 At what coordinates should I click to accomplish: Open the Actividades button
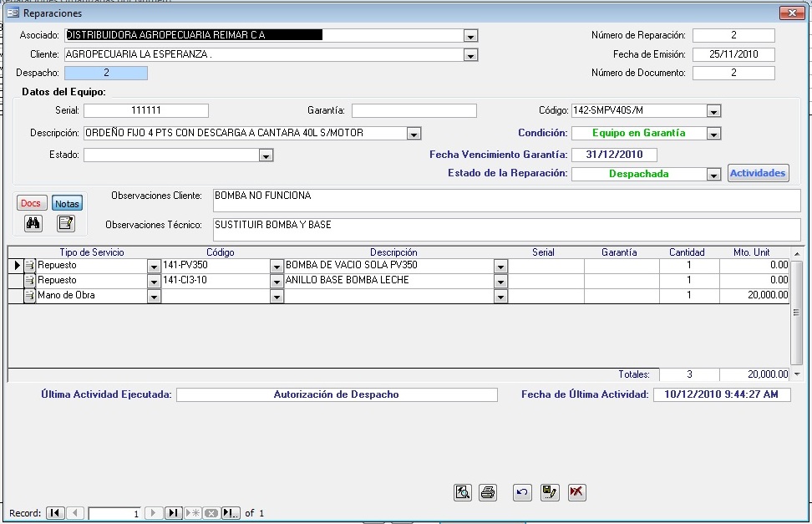759,173
